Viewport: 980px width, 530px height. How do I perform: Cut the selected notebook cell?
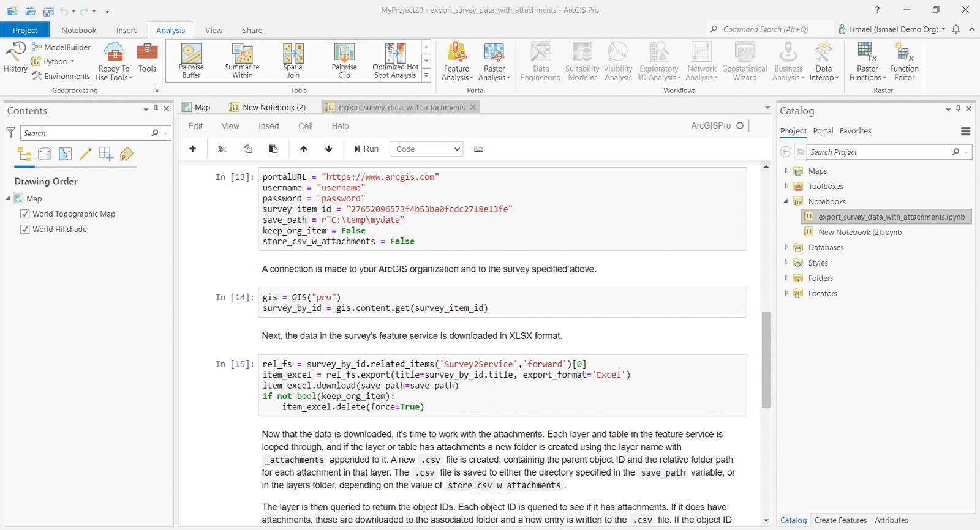[x=222, y=149]
